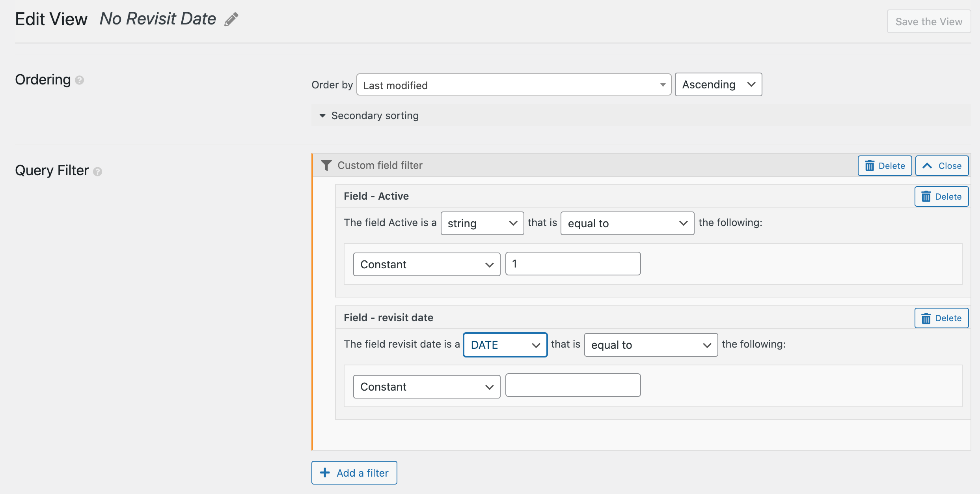Delete the Field - revisit date condition
Image resolution: width=980 pixels, height=494 pixels.
[941, 318]
